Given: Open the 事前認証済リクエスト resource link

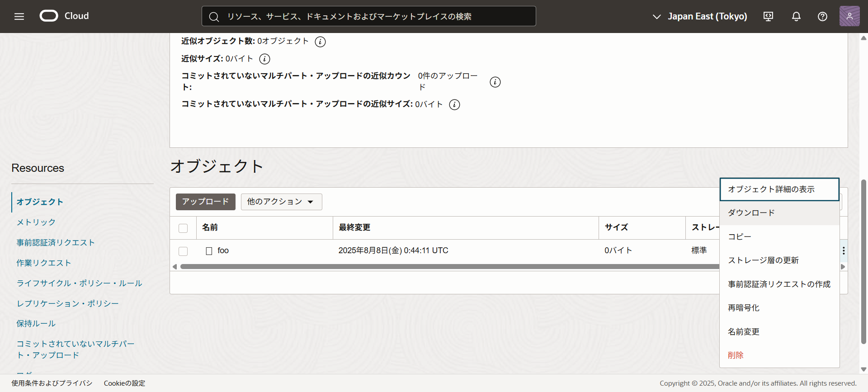Looking at the screenshot, I should (x=56, y=243).
